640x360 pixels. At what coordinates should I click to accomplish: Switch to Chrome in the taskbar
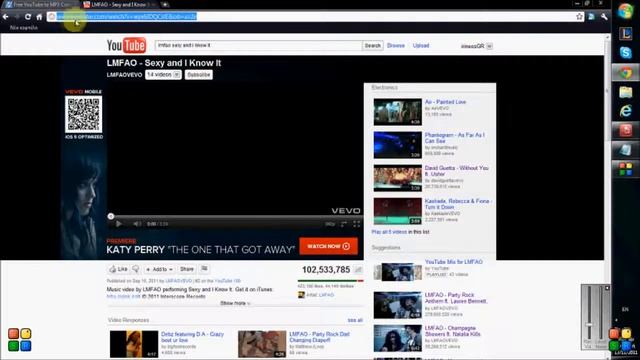[x=625, y=73]
